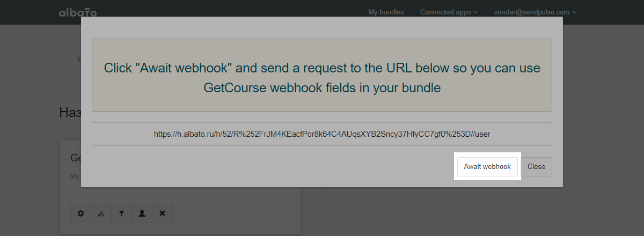Open the filter funnel icon in card toolbar
Image resolution: width=644 pixels, height=236 pixels.
[122, 213]
